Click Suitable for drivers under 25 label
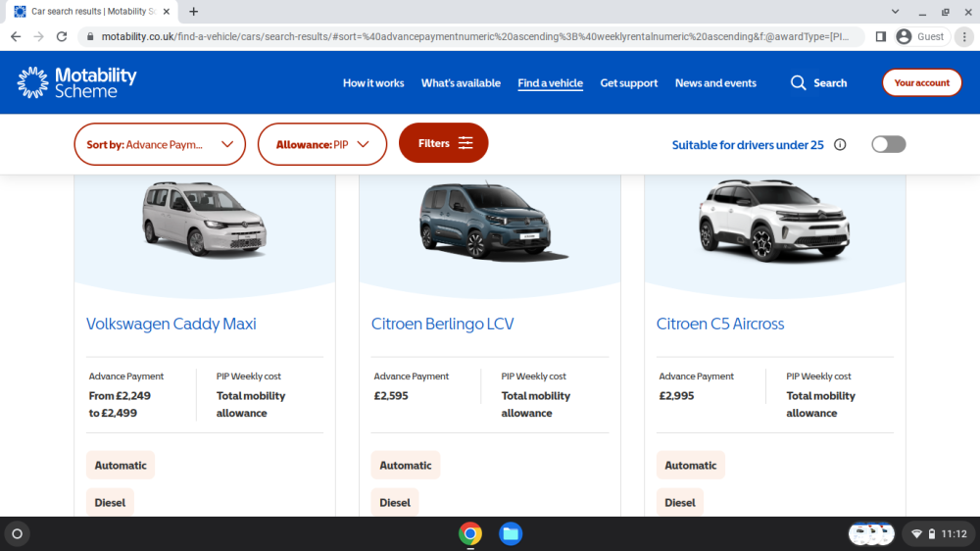The height and width of the screenshot is (551, 980). 748,144
